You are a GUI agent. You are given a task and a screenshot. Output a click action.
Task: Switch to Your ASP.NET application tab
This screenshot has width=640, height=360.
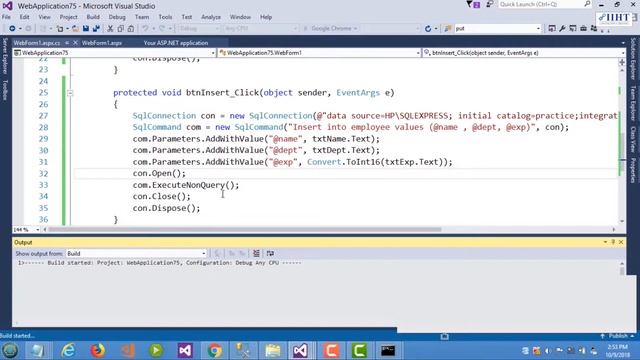(176, 43)
